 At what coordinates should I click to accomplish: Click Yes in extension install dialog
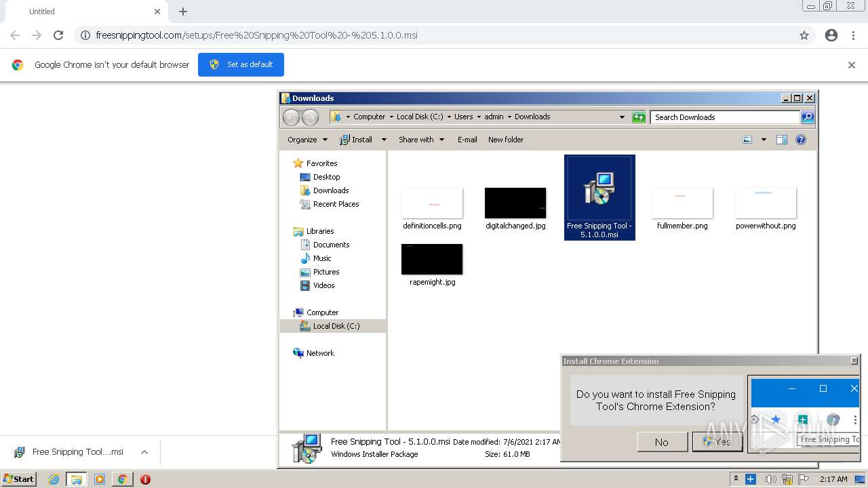717,442
